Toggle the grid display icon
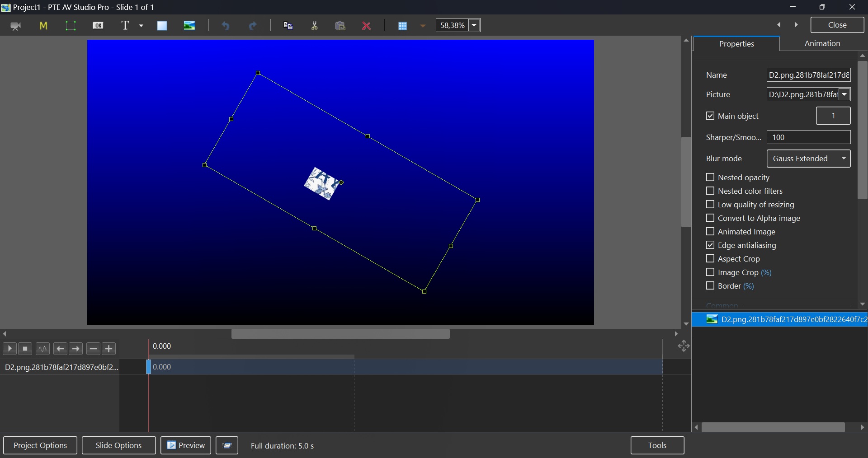Viewport: 868px width, 458px height. 402,26
